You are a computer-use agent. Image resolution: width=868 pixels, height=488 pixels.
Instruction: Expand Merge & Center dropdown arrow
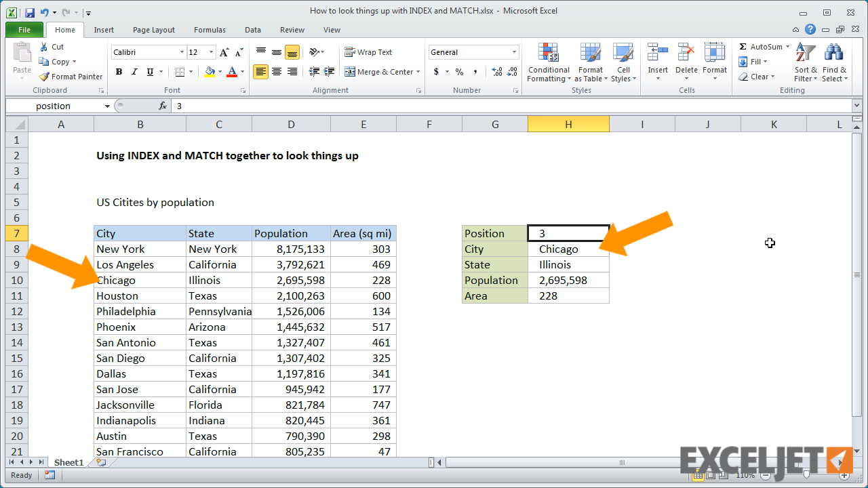pyautogui.click(x=418, y=72)
